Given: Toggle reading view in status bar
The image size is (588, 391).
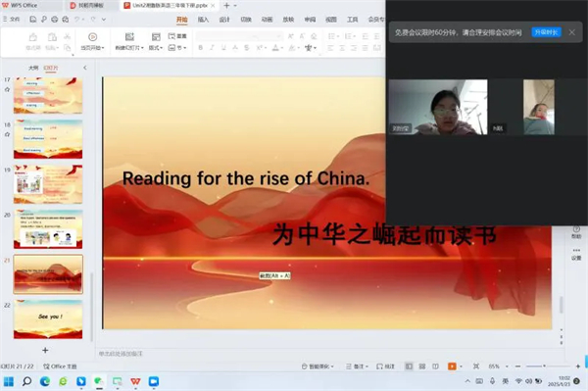Looking at the screenshot, I should coord(435,367).
